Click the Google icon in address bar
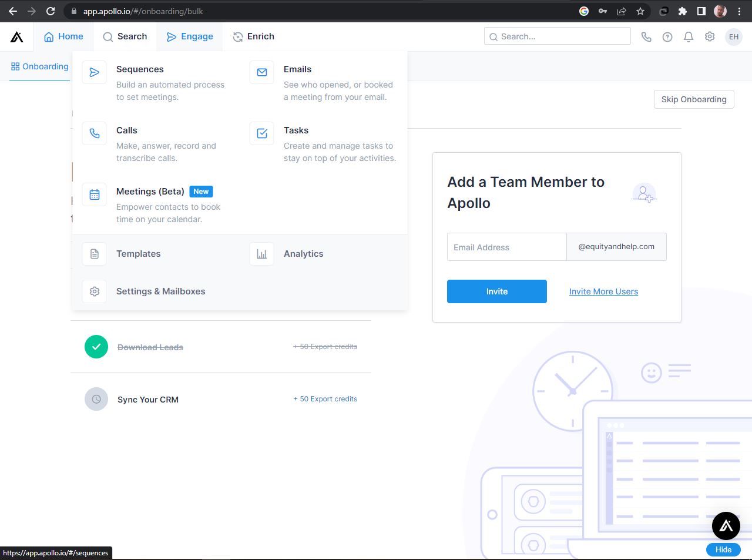 point(584,11)
